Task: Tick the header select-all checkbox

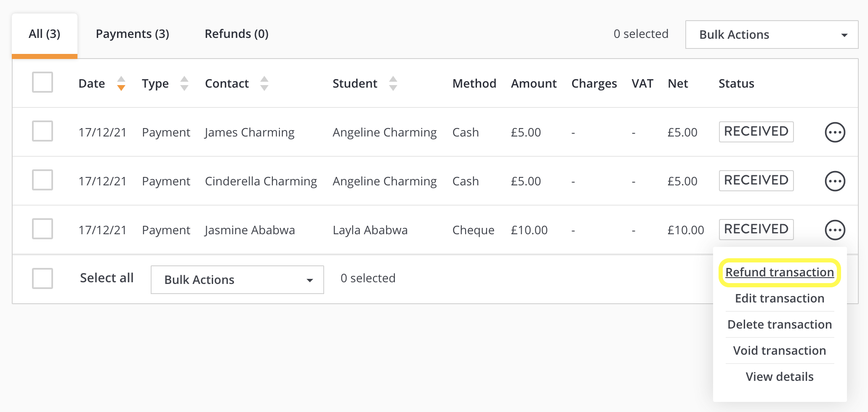Action: click(43, 82)
